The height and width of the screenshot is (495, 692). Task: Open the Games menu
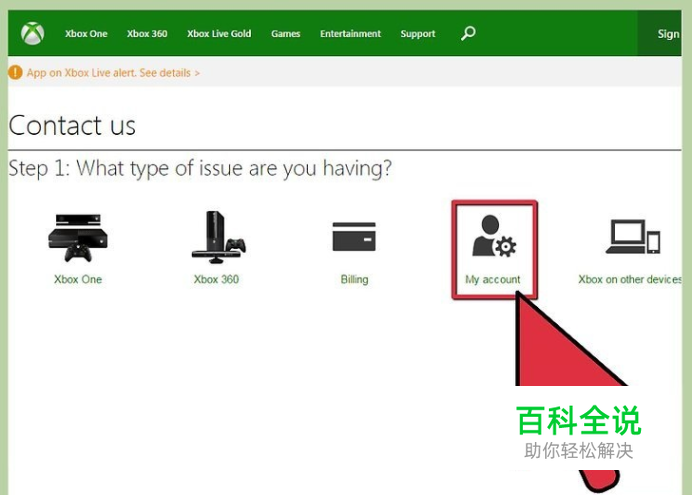[x=286, y=34]
